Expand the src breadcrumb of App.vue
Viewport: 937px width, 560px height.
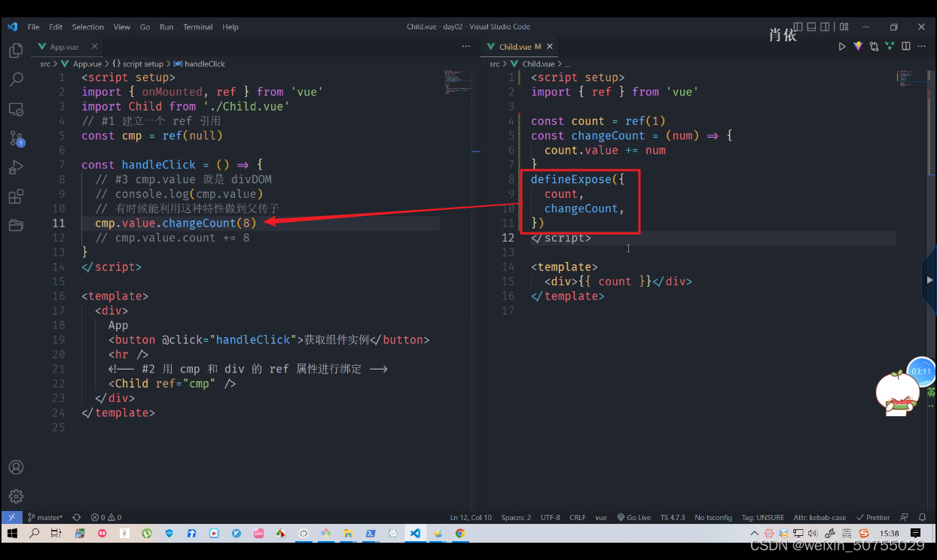click(x=45, y=64)
